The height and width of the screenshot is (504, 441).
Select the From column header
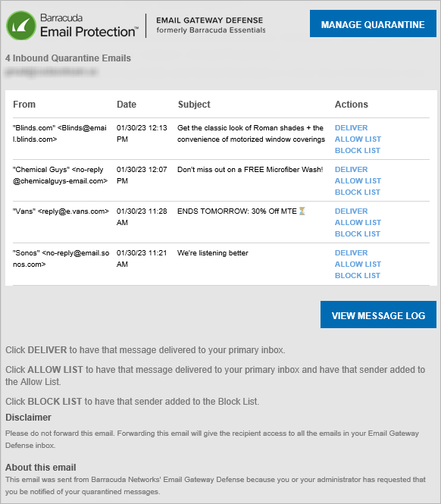click(24, 105)
